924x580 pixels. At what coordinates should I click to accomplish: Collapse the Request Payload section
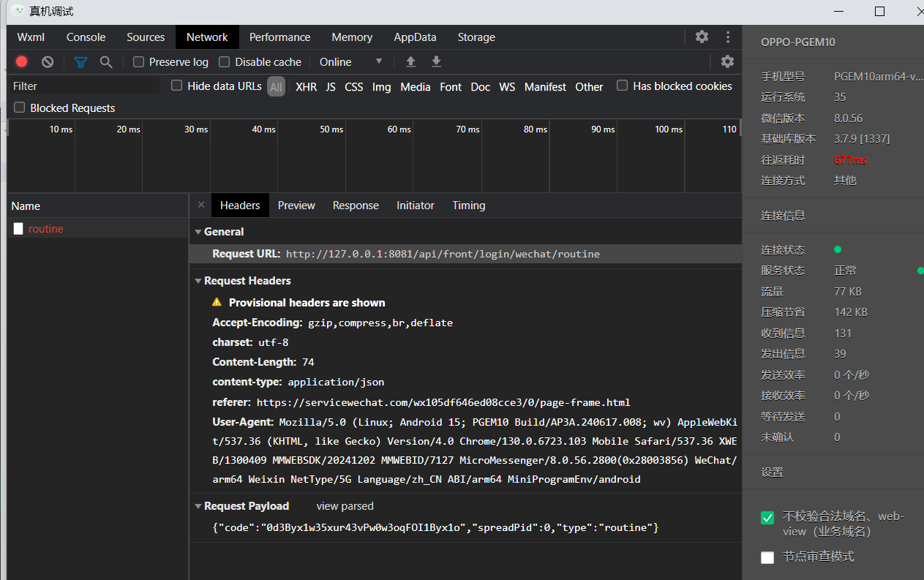pyautogui.click(x=198, y=506)
